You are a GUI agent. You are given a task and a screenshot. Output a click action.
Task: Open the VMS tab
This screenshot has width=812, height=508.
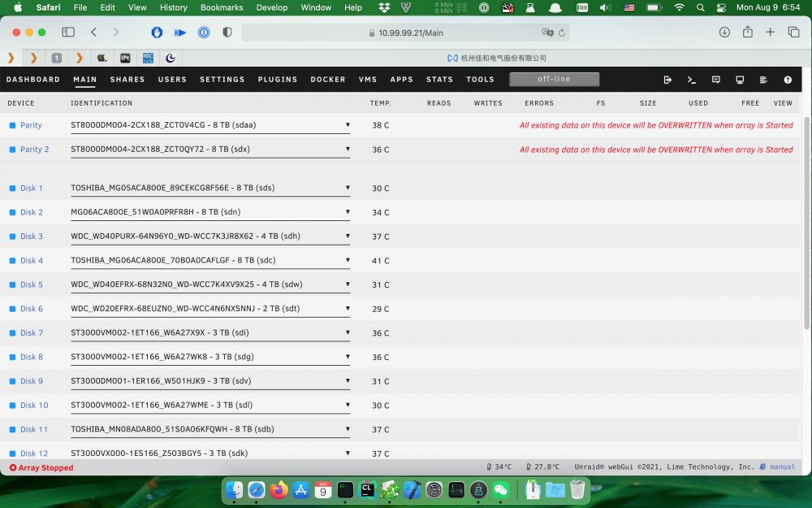[x=368, y=80]
